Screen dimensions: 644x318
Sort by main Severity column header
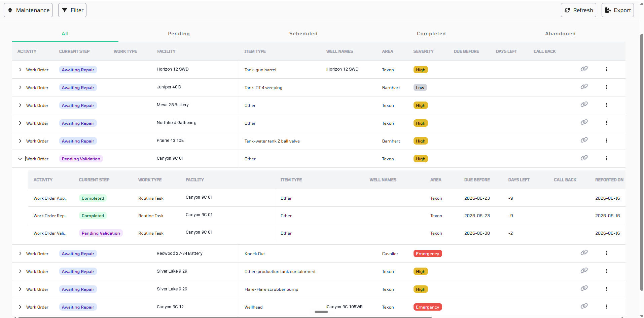pyautogui.click(x=423, y=51)
